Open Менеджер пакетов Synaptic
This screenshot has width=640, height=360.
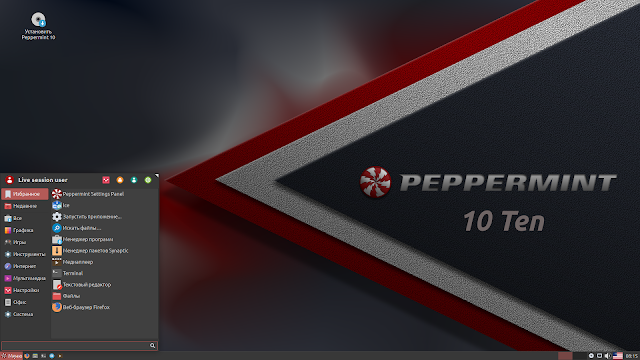coord(104,251)
